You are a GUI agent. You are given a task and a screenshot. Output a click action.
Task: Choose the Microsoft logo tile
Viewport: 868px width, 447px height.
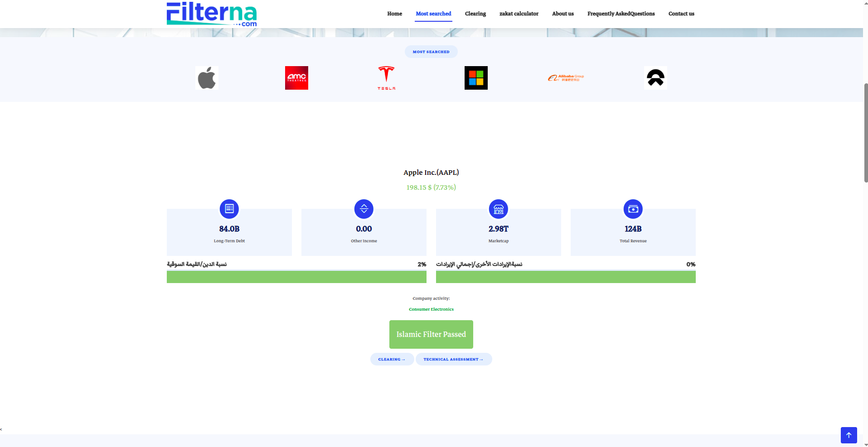476,78
